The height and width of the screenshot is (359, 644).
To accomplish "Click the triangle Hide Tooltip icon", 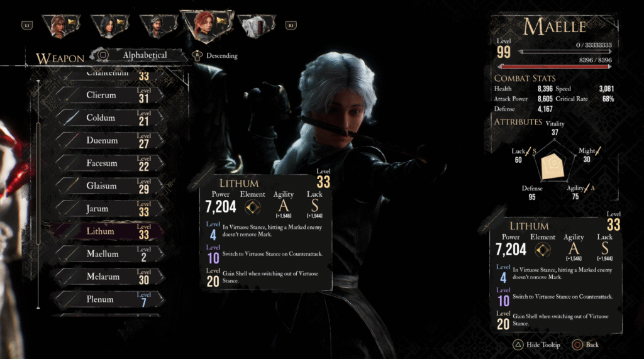I will click(x=518, y=345).
